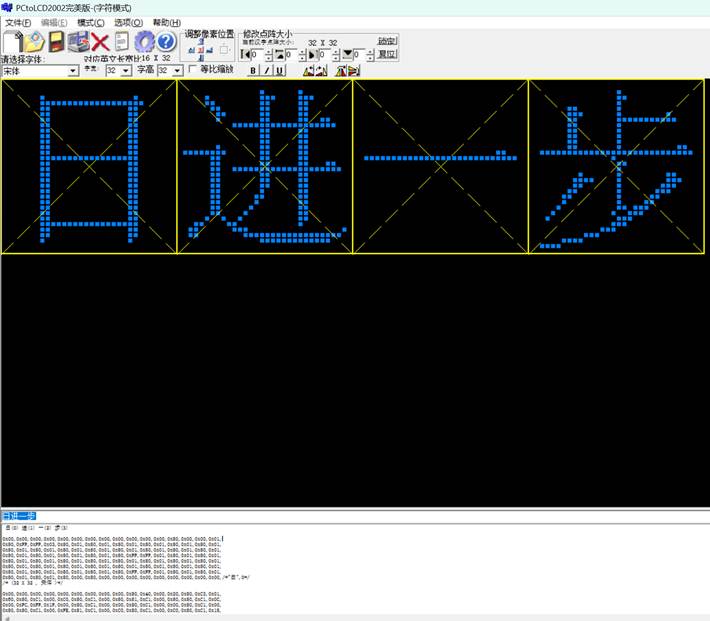Click the blue question mark help icon
Viewport: 710px width, 621px height.
(x=166, y=42)
